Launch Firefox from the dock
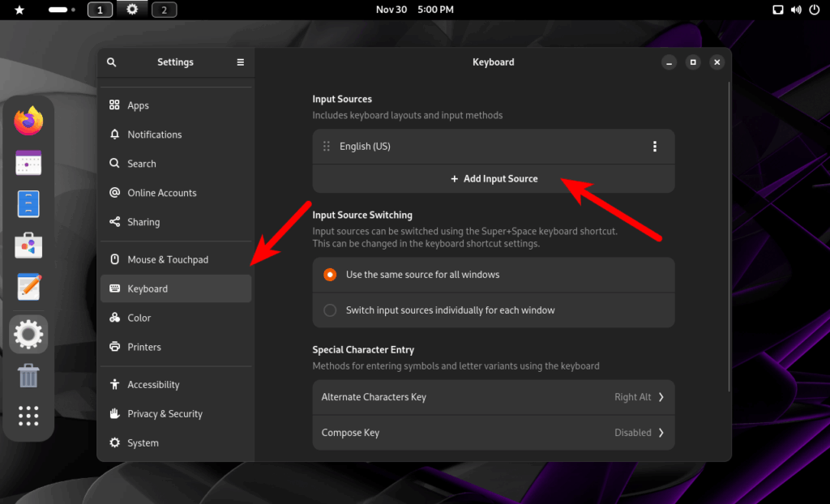The width and height of the screenshot is (830, 504). tap(28, 121)
